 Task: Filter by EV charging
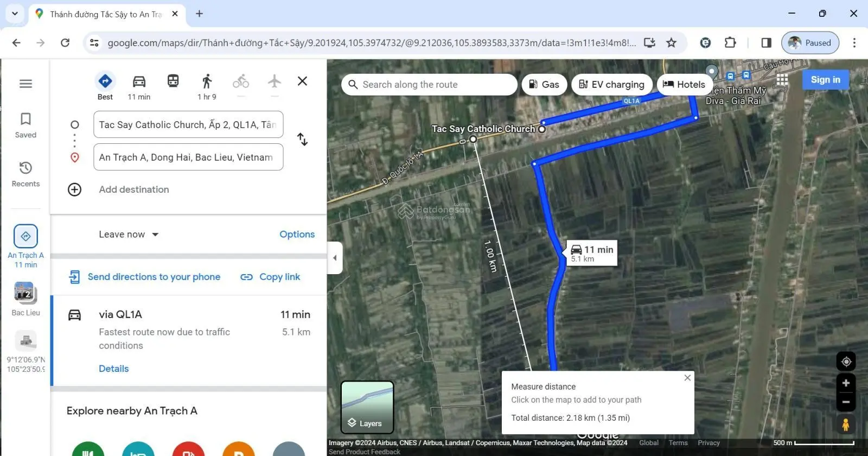click(611, 85)
